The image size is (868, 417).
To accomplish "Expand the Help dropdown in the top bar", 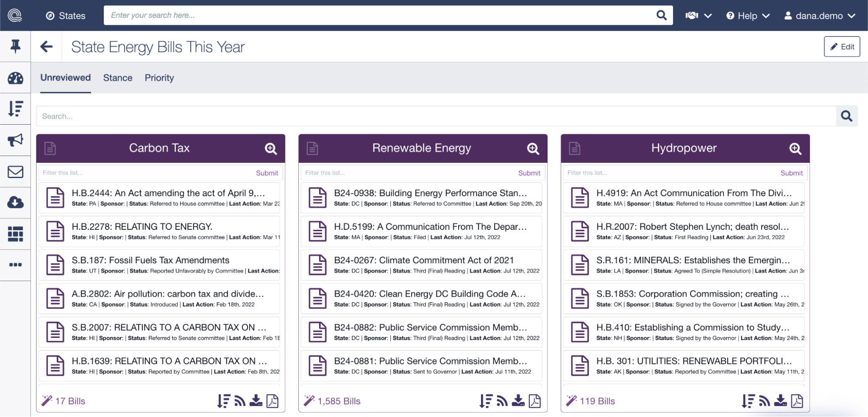I will (747, 15).
